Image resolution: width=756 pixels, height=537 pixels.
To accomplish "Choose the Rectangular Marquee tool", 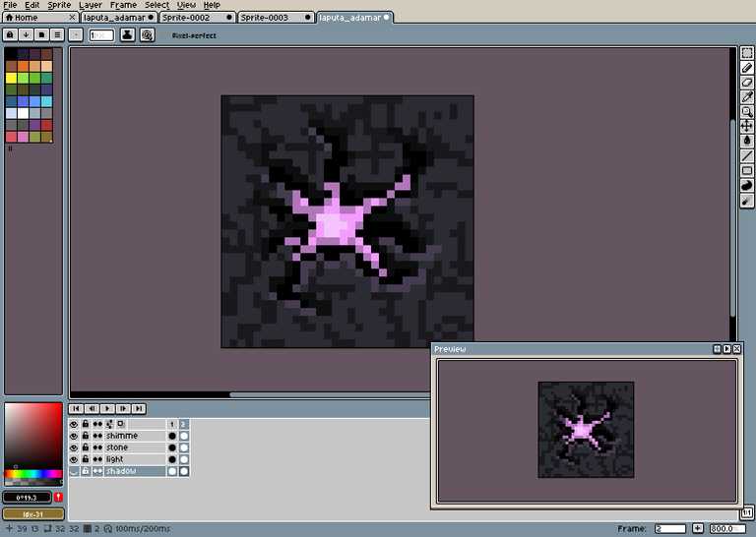I will tap(747, 53).
